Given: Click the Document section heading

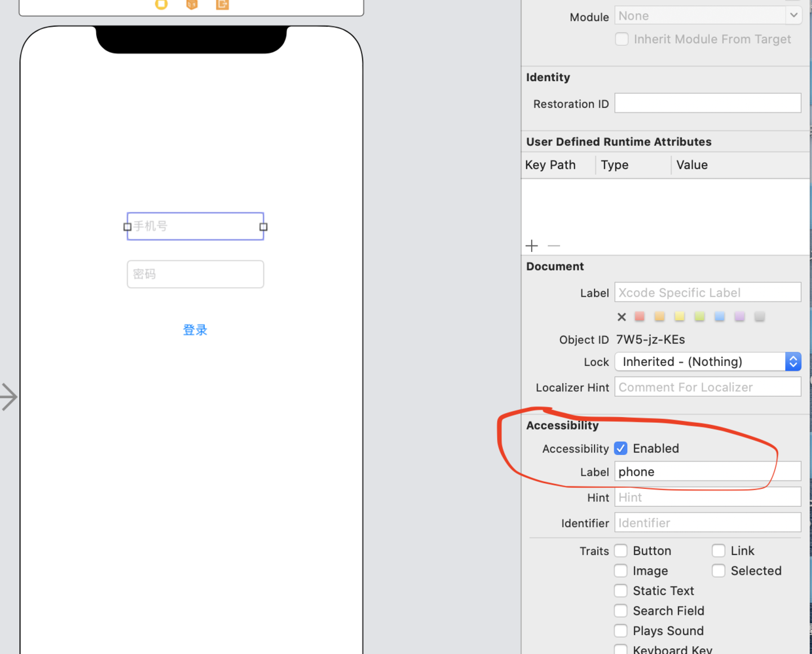Looking at the screenshot, I should tap(555, 266).
